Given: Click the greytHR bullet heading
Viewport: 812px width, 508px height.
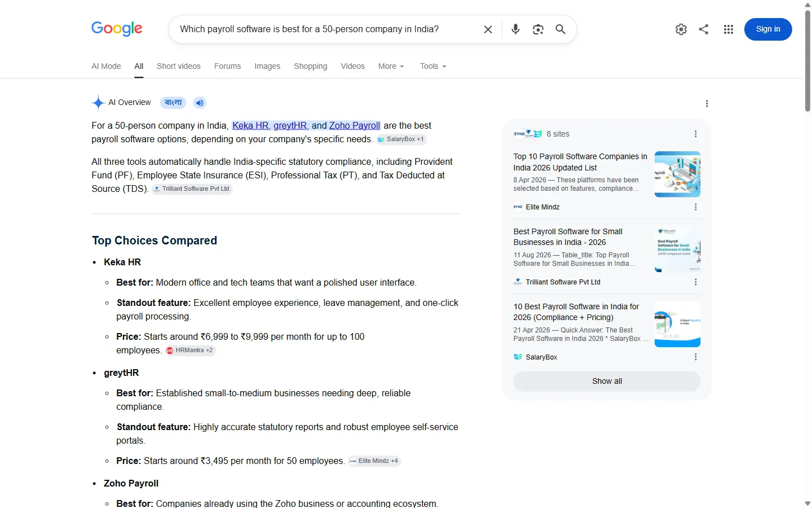Looking at the screenshot, I should click(121, 373).
